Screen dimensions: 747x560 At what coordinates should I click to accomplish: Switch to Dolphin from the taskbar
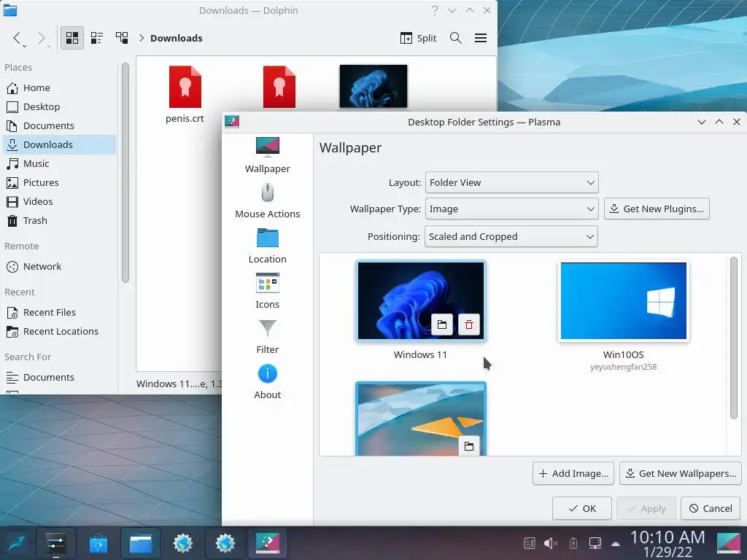[141, 543]
